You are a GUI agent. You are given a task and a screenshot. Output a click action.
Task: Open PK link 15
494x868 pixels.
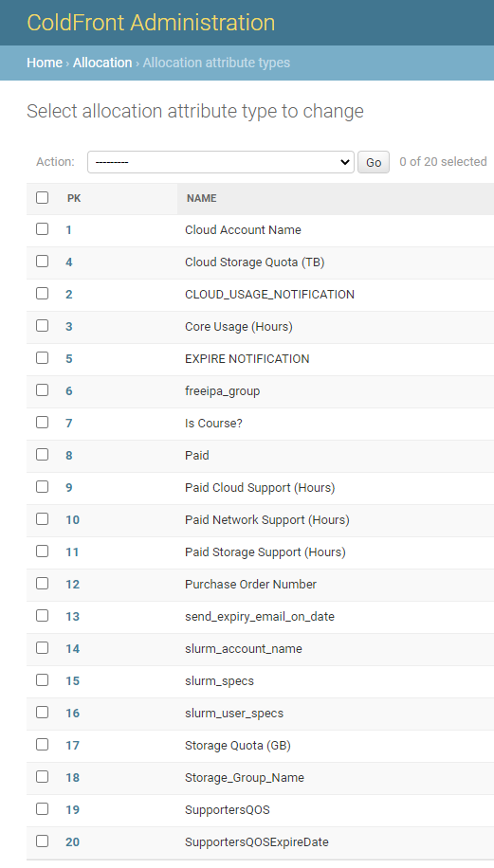[73, 681]
